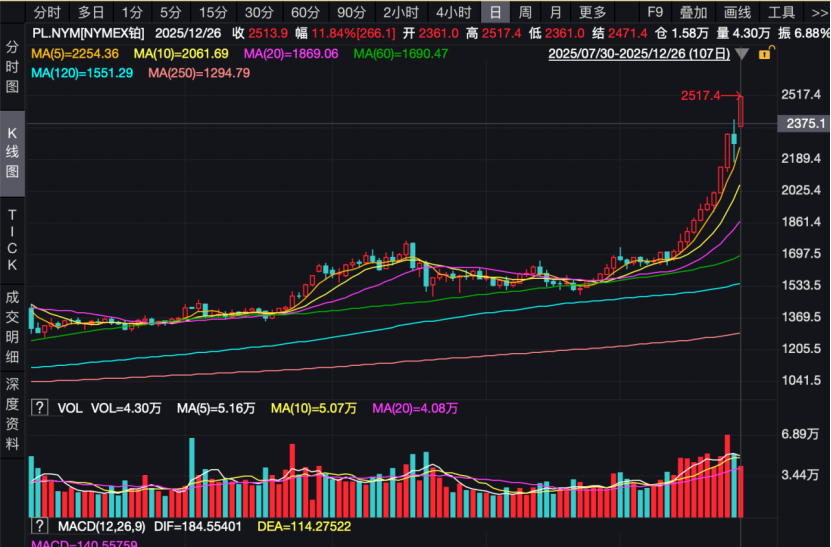Viewport: 831px width, 547px height.
Task: Click the VOL=4.30万 value
Action: (126, 408)
